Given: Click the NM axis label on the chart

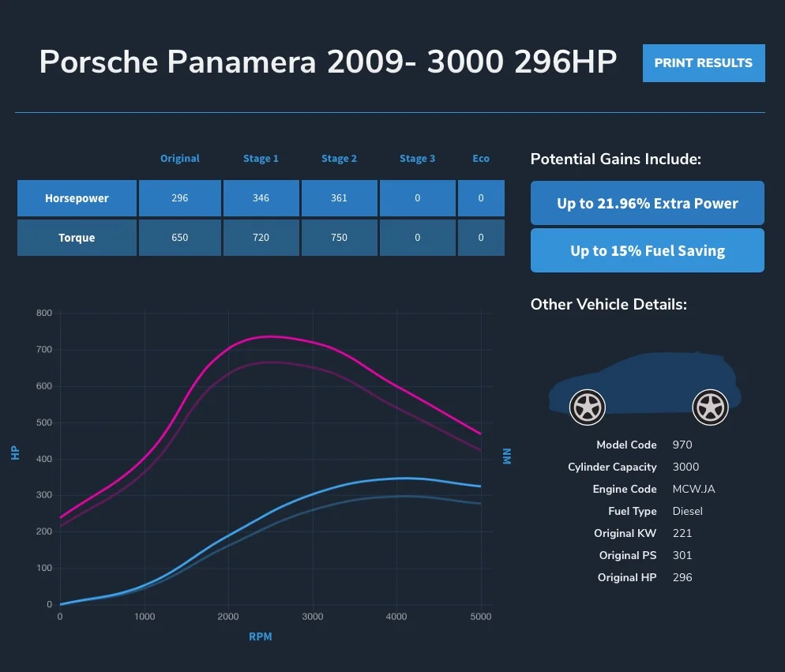Looking at the screenshot, I should click(507, 456).
